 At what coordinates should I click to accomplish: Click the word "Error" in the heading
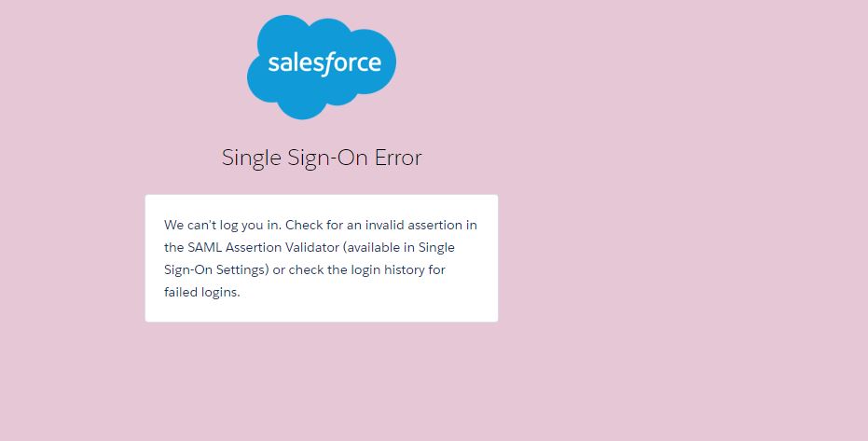398,158
